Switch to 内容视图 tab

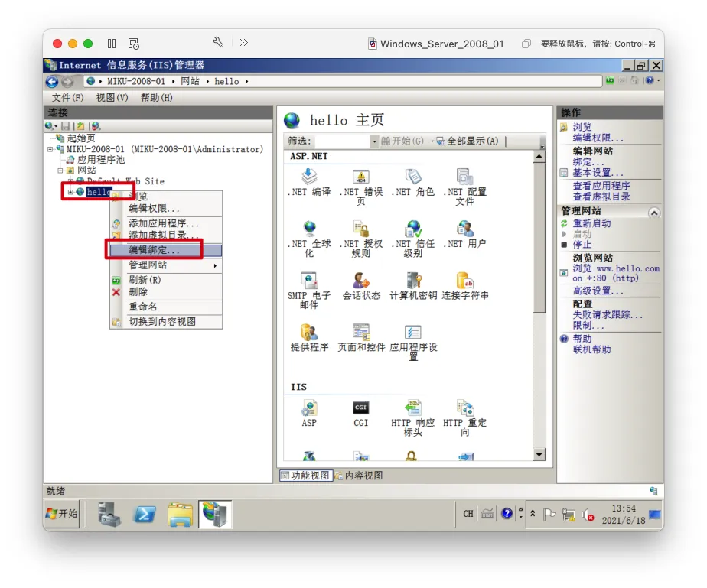[x=360, y=476]
